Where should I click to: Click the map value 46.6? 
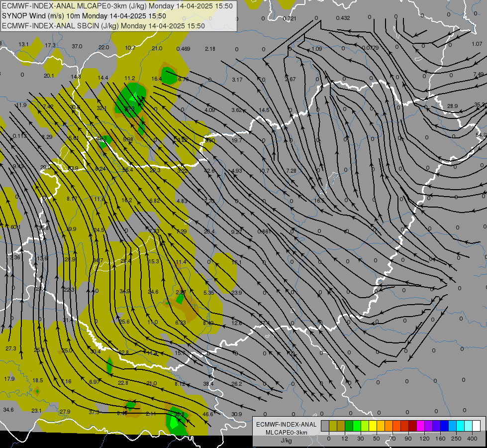[208, 414]
